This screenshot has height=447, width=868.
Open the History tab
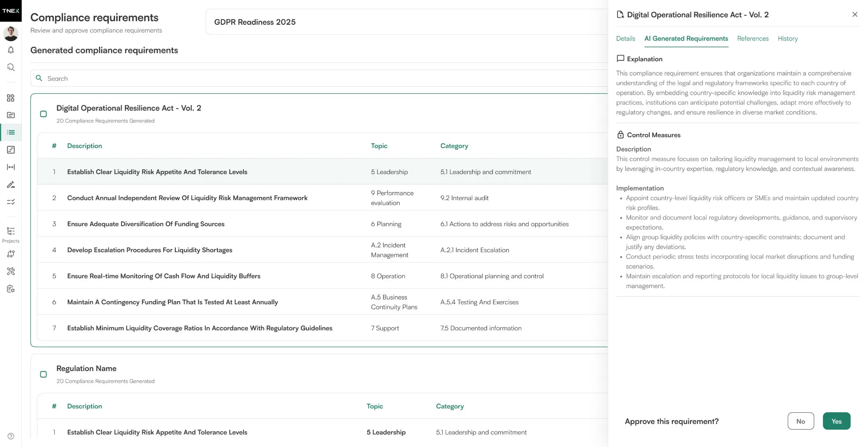click(x=788, y=39)
